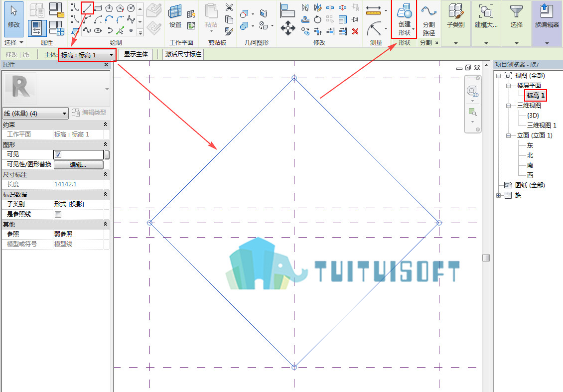Open the 创建形状 (Create Form) tool
Viewport: 563px width, 392px height.
point(404,19)
